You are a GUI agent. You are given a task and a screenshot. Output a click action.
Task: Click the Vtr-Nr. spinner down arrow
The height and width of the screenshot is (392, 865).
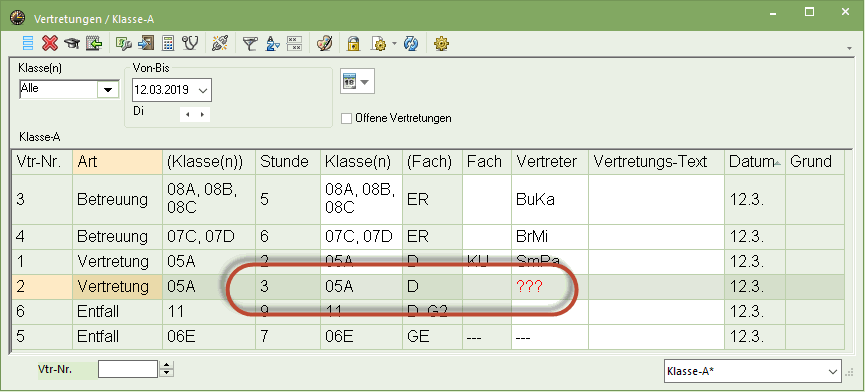(166, 373)
